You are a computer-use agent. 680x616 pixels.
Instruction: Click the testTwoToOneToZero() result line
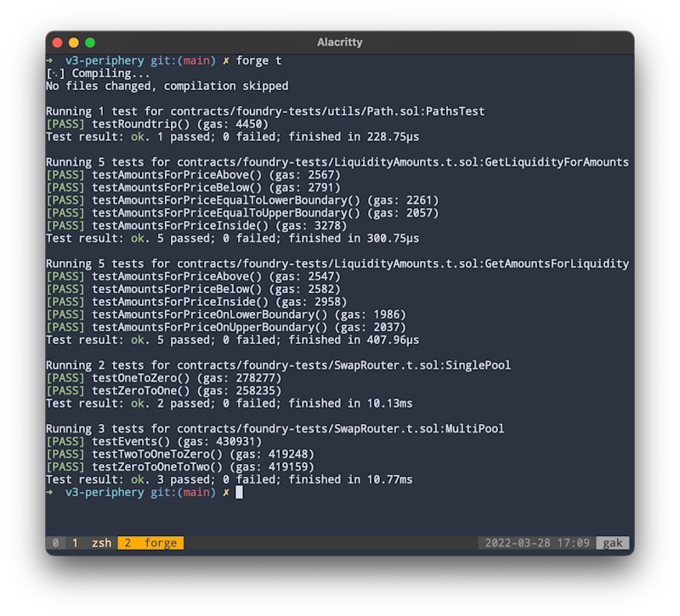(x=180, y=455)
